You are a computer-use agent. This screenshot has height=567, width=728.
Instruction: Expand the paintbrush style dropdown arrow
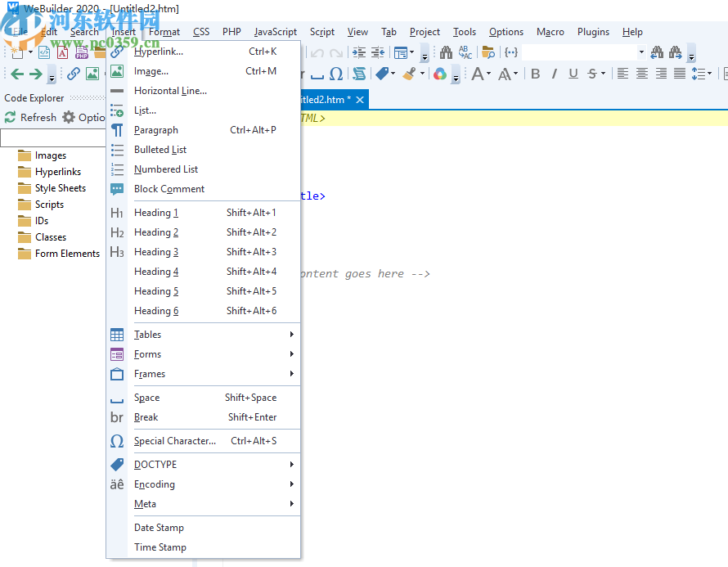[422, 74]
